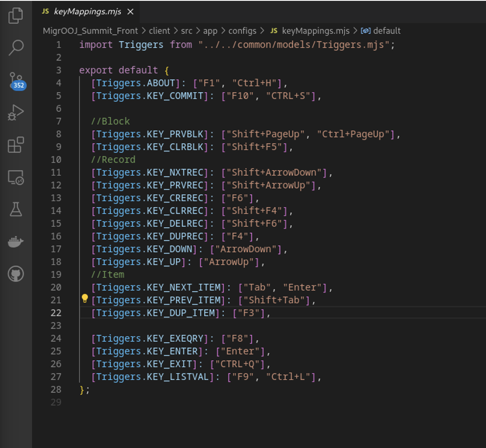Image resolution: width=486 pixels, height=448 pixels.
Task: Open the Docker view
Action: (15, 242)
